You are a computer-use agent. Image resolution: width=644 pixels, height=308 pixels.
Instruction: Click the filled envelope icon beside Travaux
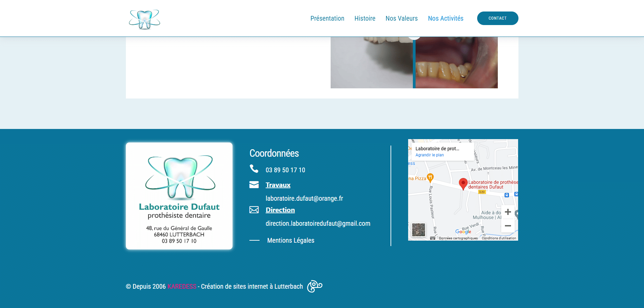pos(254,184)
